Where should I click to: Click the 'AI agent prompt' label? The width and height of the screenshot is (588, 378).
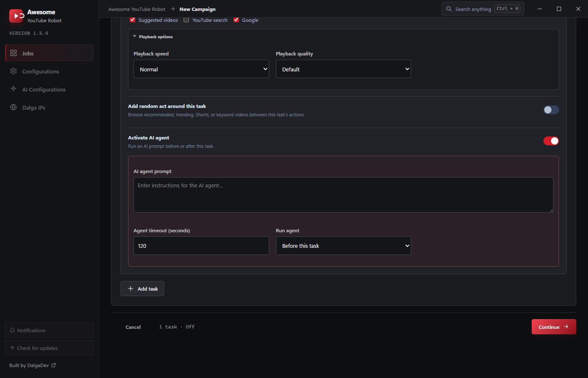coord(152,171)
